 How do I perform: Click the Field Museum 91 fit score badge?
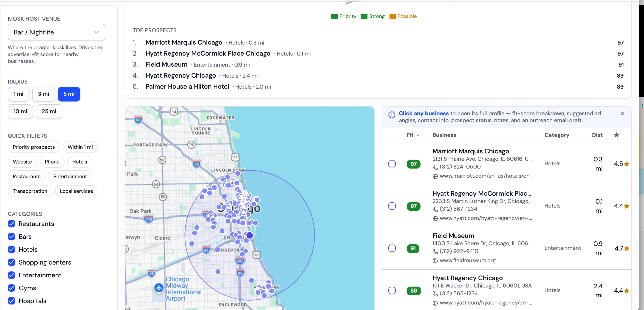coord(413,248)
